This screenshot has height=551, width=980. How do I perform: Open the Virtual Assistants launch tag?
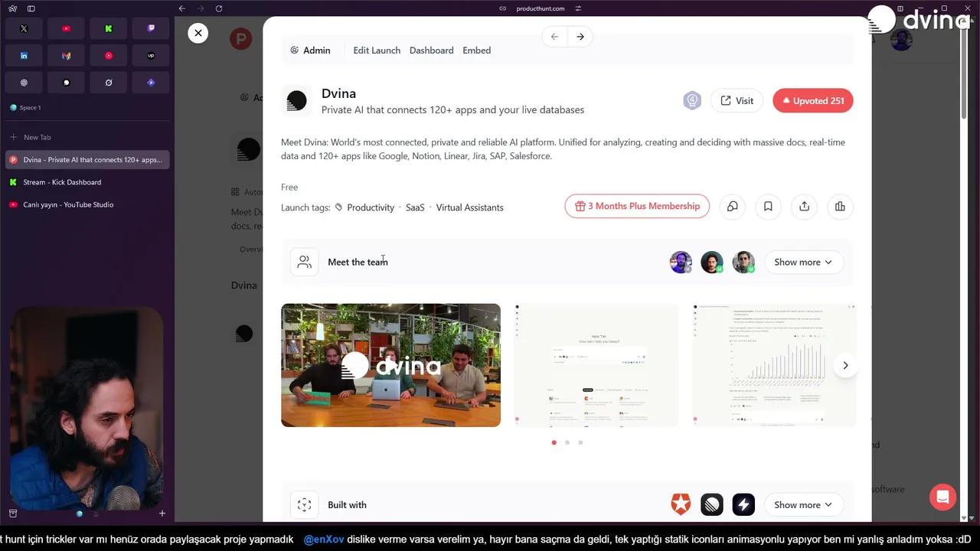tap(469, 207)
